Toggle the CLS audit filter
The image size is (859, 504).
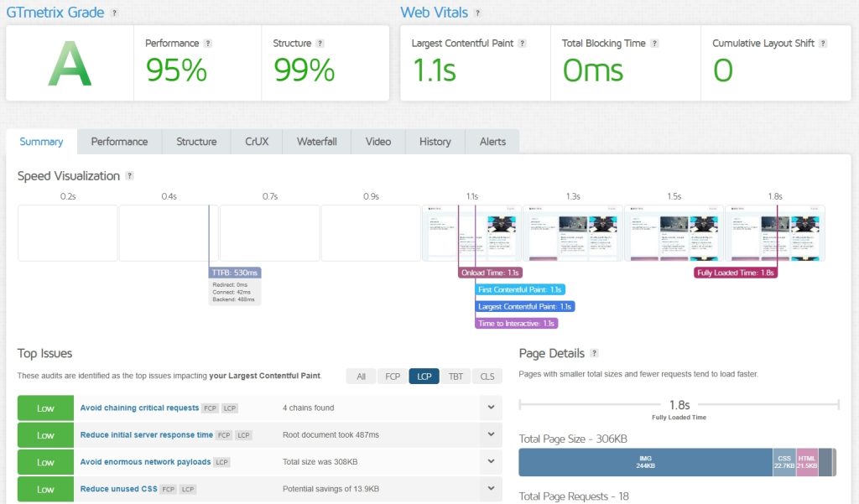[x=487, y=377]
